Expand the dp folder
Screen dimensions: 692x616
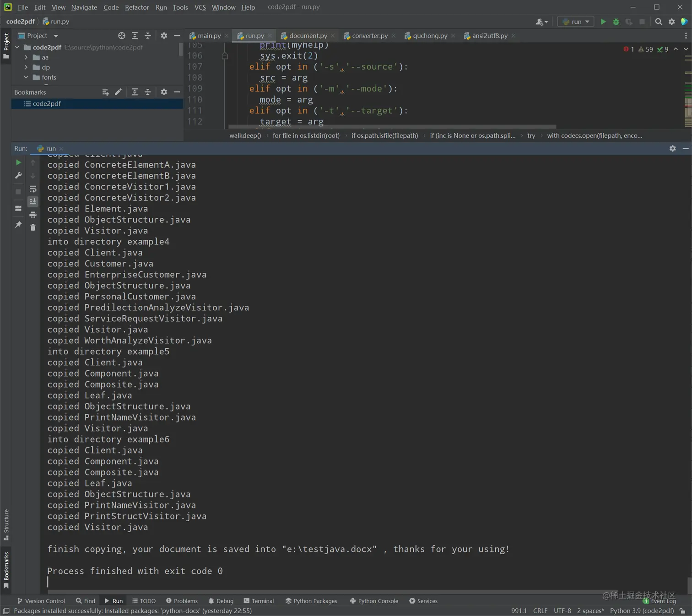26,67
